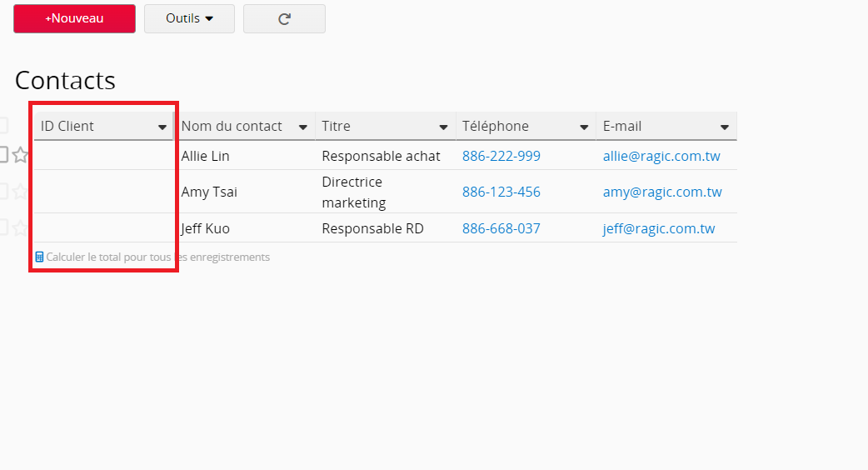
Task: Open the allie@ragic.com.tw email link
Action: (x=661, y=156)
